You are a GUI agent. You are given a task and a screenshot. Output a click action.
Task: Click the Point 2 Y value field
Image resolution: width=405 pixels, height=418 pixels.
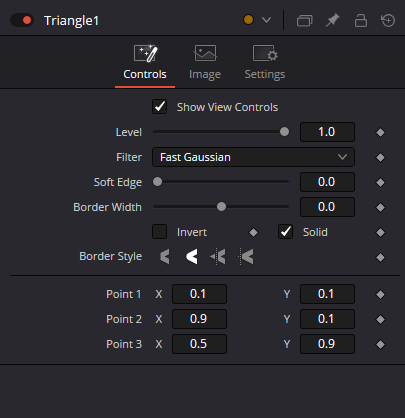click(x=327, y=319)
